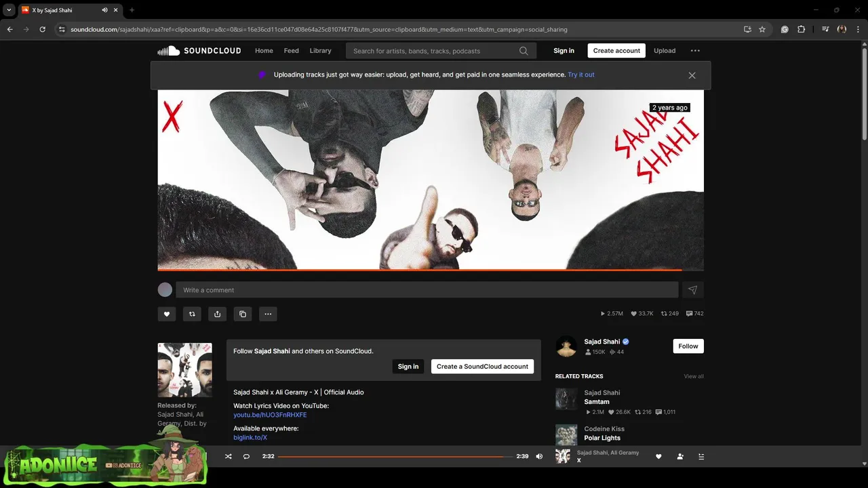Dismiss the upload announcement banner
Image resolution: width=868 pixels, height=488 pixels.
[x=692, y=75]
